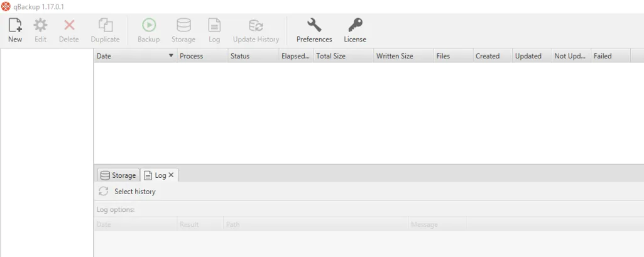Open Preferences with the wrench icon
The height and width of the screenshot is (257, 644).
(314, 26)
